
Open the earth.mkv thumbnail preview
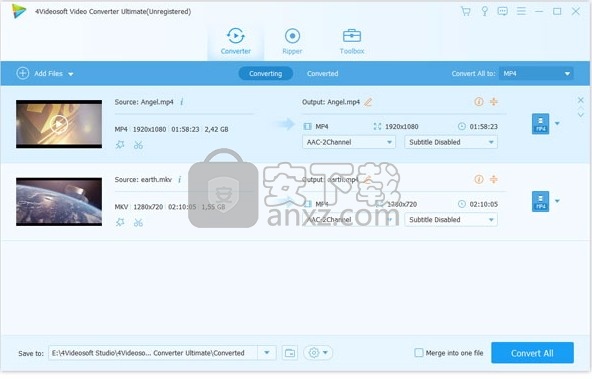(x=59, y=202)
